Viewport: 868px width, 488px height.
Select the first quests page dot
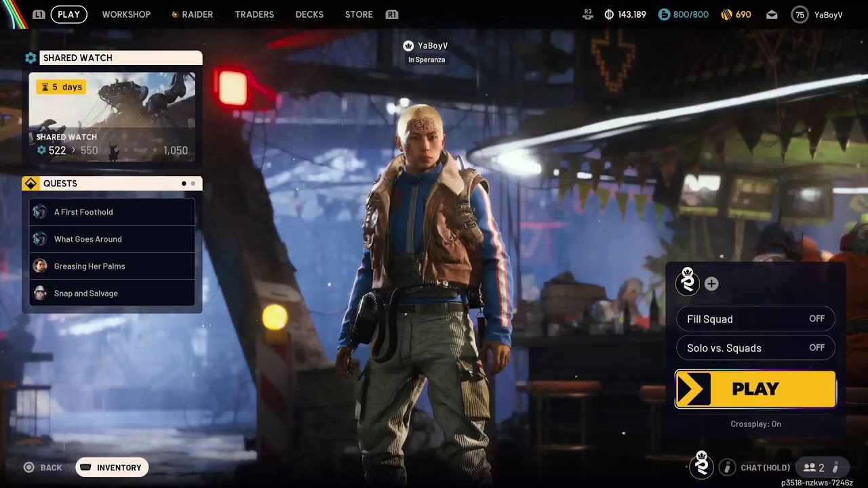pyautogui.click(x=184, y=184)
